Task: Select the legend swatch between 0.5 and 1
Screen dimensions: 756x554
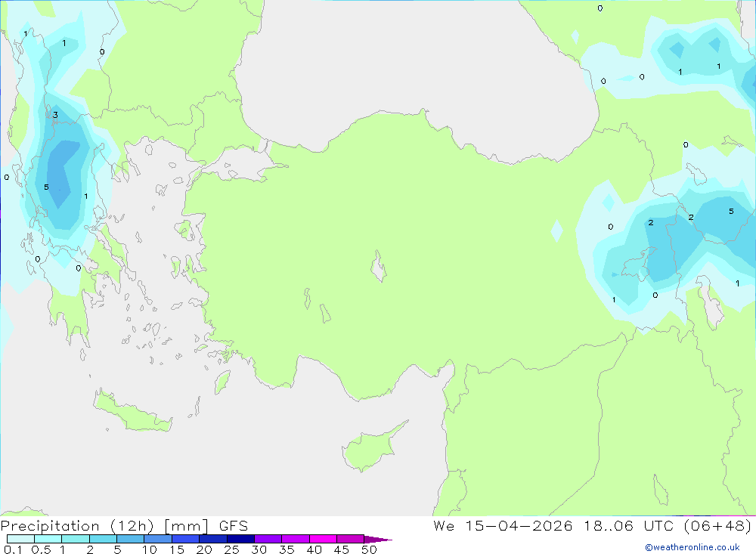Action: coord(48,539)
